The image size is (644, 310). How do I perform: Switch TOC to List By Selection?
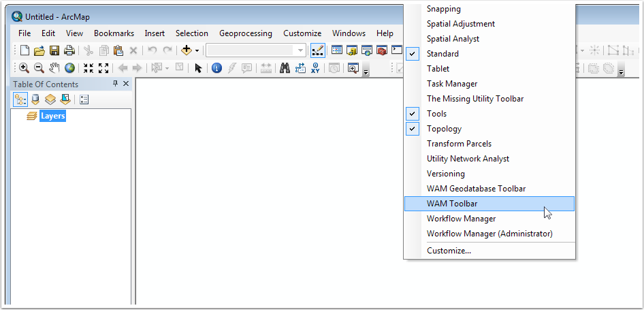pos(65,99)
